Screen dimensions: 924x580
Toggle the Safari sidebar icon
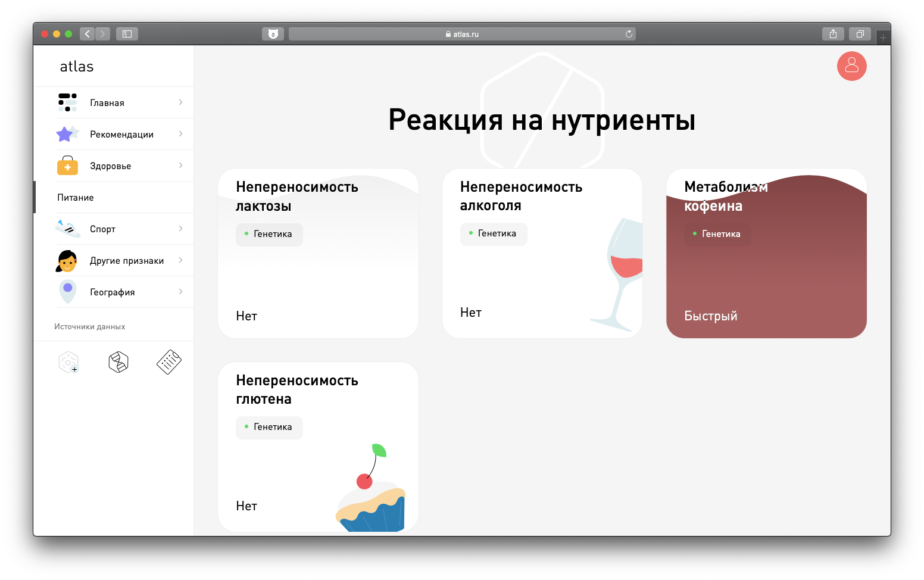tap(127, 34)
